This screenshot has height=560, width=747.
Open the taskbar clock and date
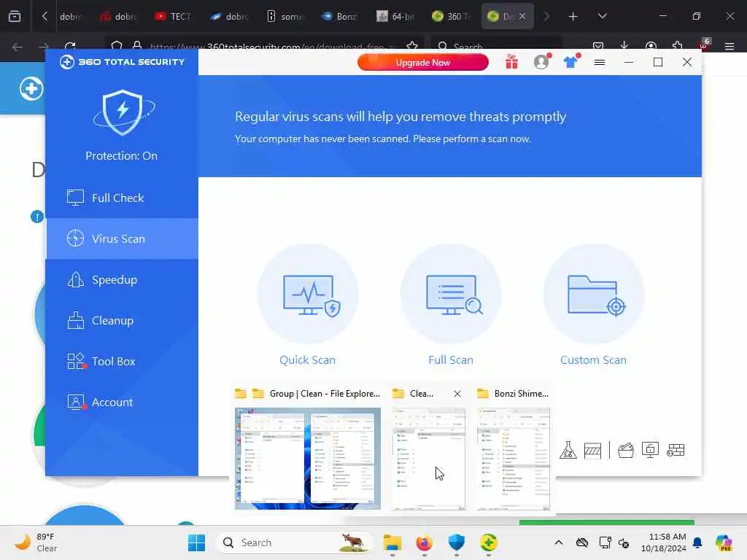(x=663, y=542)
